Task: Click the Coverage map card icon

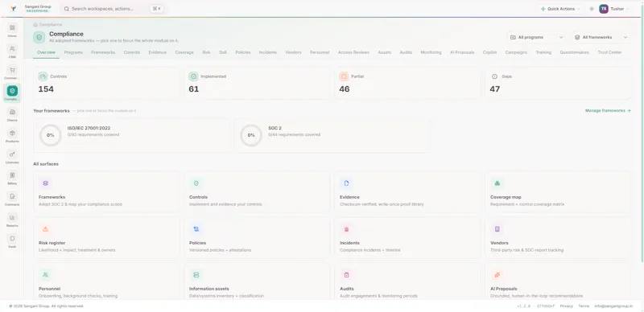Action: coord(497,183)
